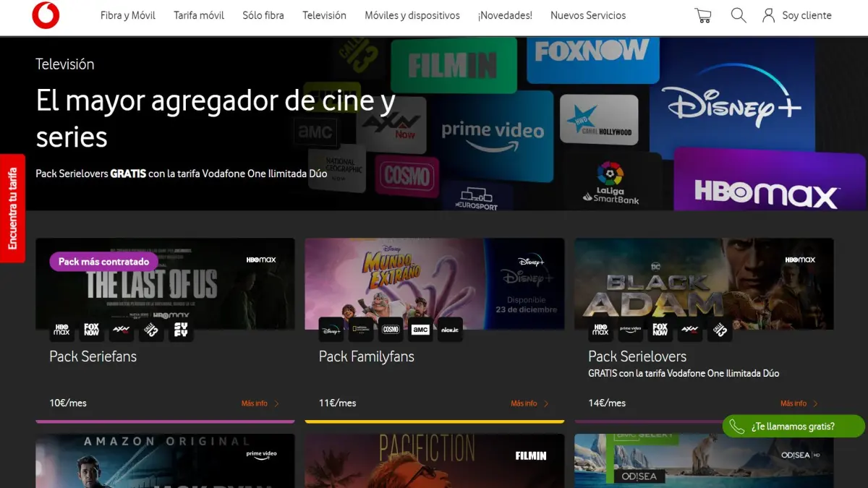Click Disney+ channel icon in Pack Familyfans
868x488 pixels.
pos(331,330)
